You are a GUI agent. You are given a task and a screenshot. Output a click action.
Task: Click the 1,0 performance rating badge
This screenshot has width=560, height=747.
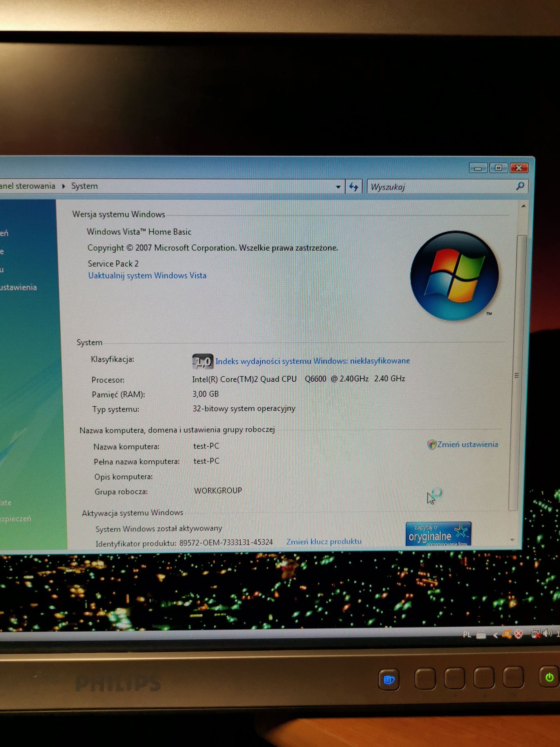[203, 362]
